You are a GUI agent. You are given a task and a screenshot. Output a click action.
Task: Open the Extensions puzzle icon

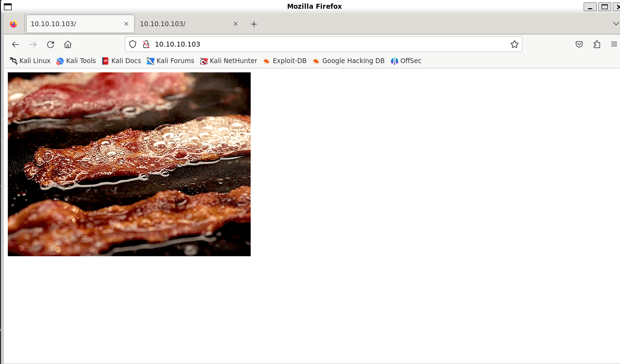(x=597, y=44)
